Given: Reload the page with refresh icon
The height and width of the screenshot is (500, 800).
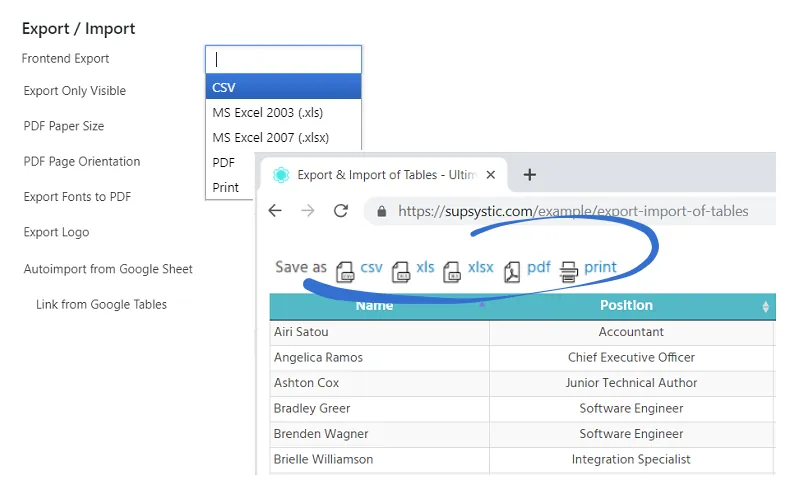Looking at the screenshot, I should click(x=341, y=211).
